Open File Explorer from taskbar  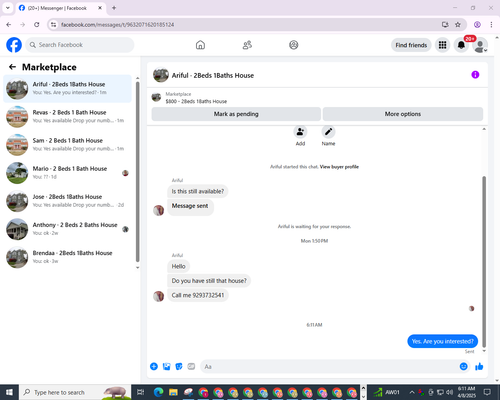coord(173,392)
